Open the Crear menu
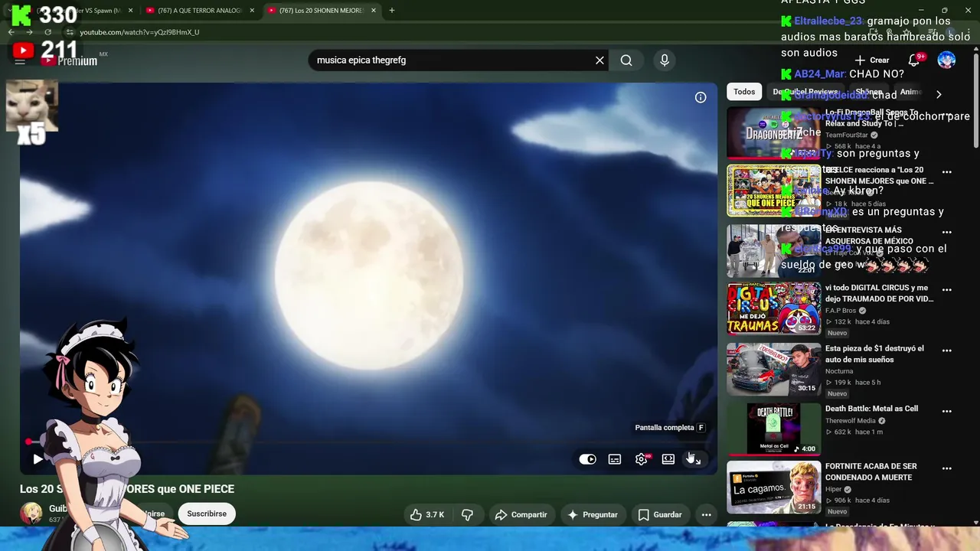This screenshot has height=551, width=980. pyautogui.click(x=872, y=60)
